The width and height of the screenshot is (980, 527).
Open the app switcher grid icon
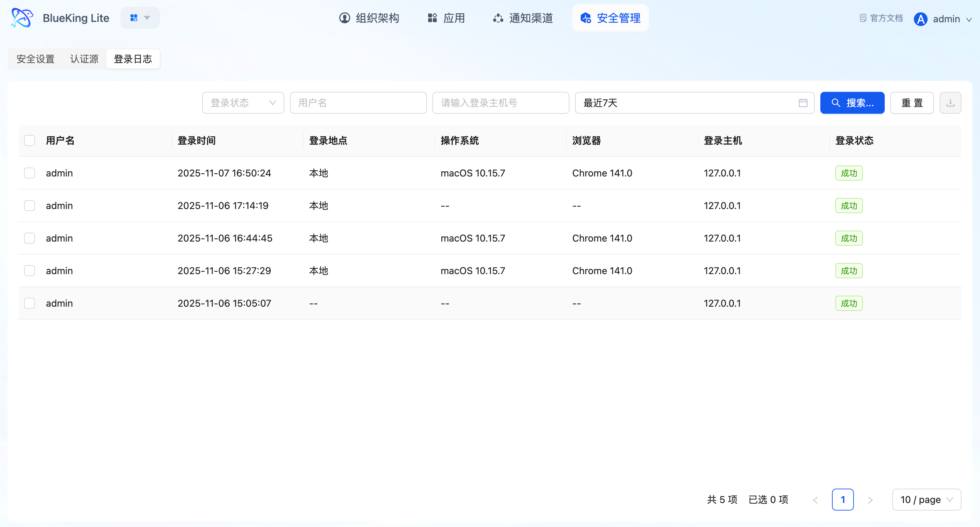pyautogui.click(x=134, y=18)
